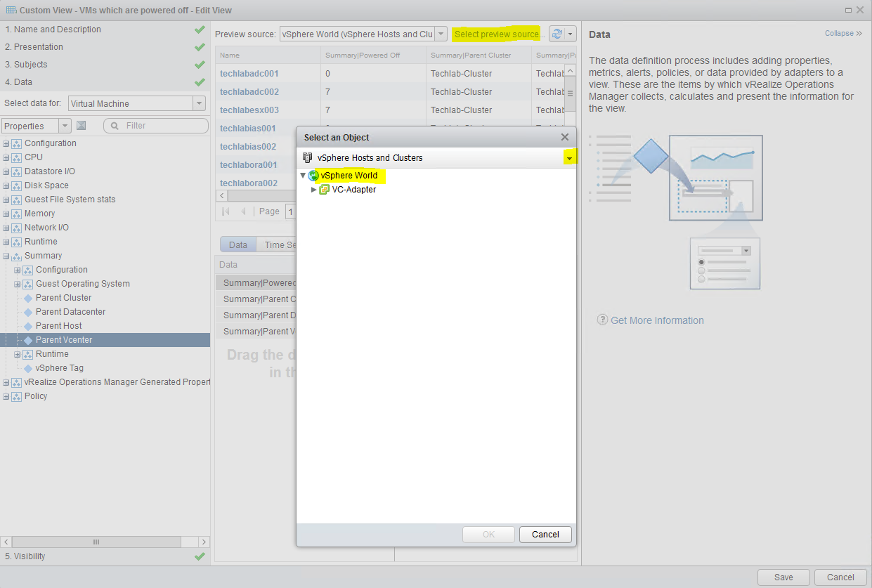Image resolution: width=872 pixels, height=588 pixels.
Task: Click the VC-Adapter icon in the dialog
Action: pos(324,190)
